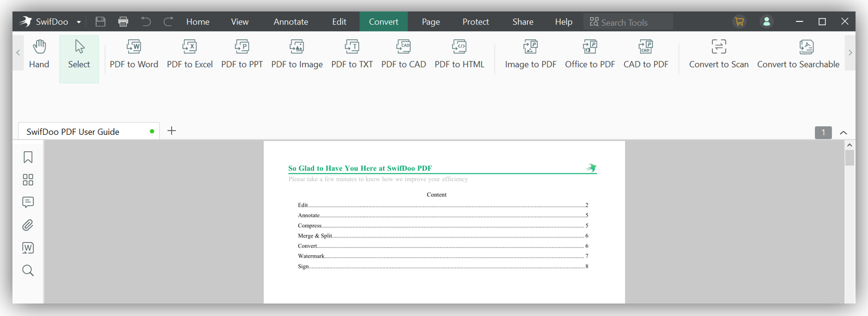The height and width of the screenshot is (316, 868).
Task: Go to the Share tab
Action: tap(523, 21)
